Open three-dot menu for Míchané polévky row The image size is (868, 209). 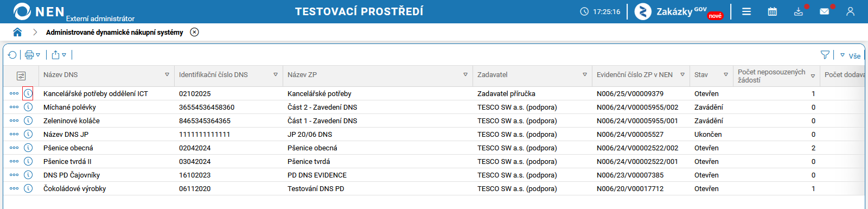[14, 107]
